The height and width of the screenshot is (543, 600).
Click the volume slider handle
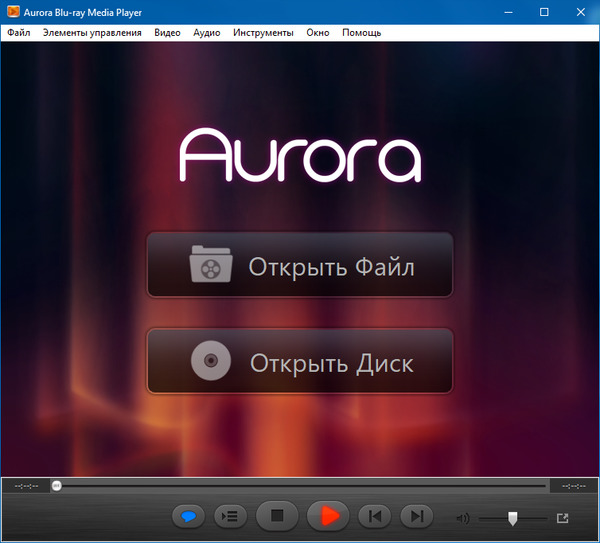(x=513, y=518)
